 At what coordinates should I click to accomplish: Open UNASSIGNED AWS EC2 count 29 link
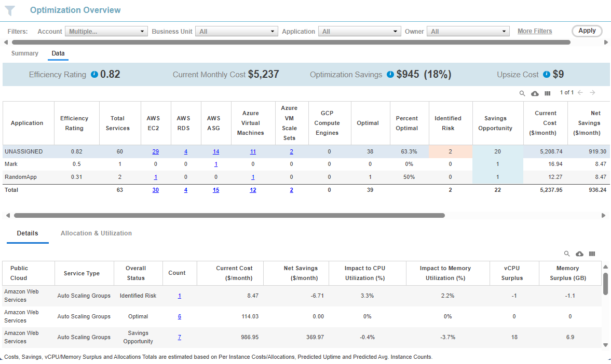pyautogui.click(x=156, y=152)
